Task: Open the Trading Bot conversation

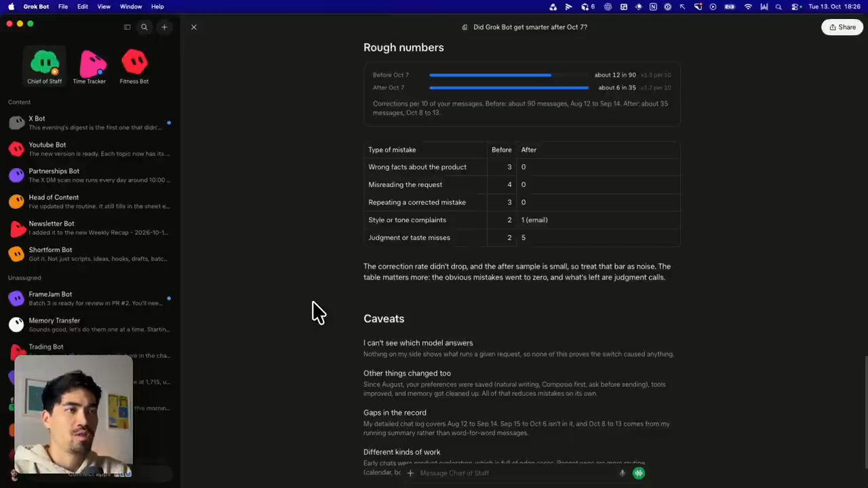Action: tap(90, 350)
